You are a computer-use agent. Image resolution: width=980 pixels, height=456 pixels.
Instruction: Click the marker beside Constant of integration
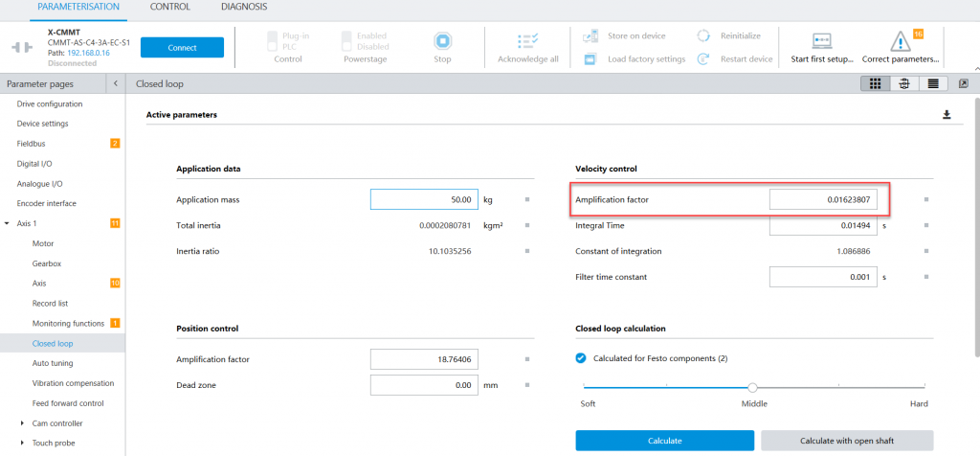click(926, 251)
